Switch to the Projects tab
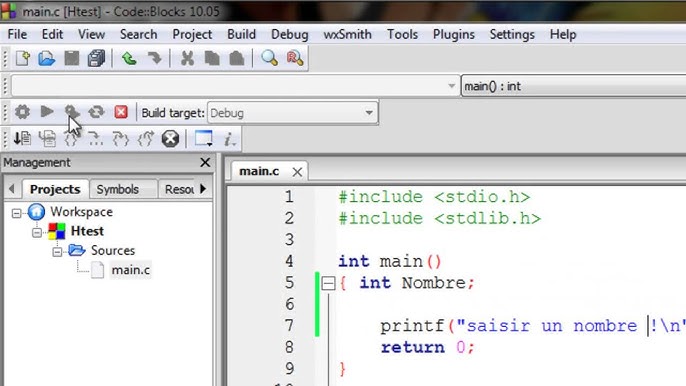The height and width of the screenshot is (386, 686). tap(55, 189)
